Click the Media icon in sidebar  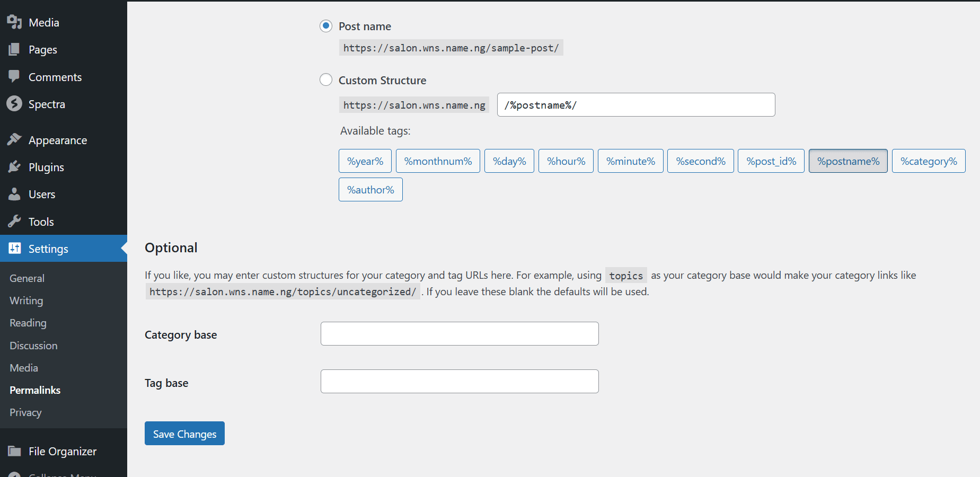(x=14, y=22)
